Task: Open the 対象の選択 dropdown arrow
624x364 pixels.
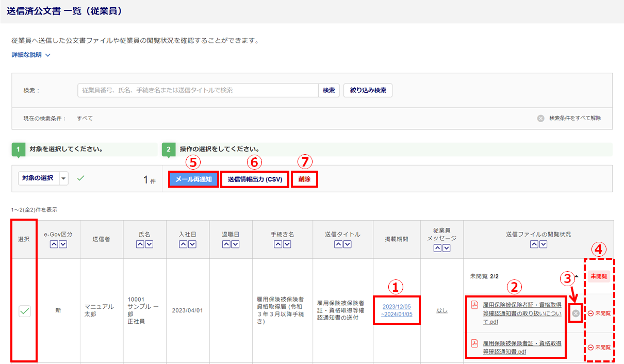Action: coord(64,178)
